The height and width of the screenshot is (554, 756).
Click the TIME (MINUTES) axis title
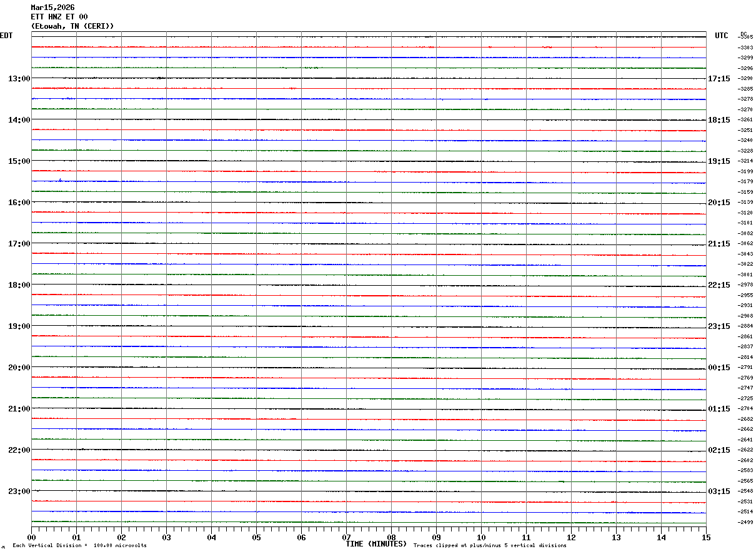pos(376,544)
